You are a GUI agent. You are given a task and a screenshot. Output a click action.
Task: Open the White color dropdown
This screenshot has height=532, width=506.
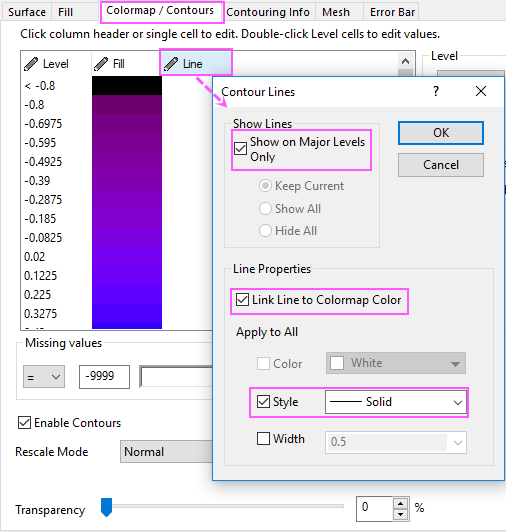396,363
